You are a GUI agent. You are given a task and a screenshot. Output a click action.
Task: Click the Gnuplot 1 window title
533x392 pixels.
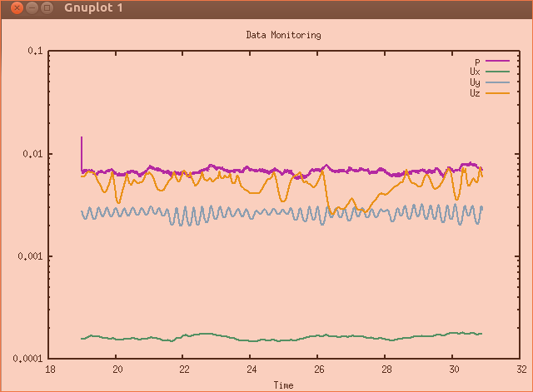(93, 7)
